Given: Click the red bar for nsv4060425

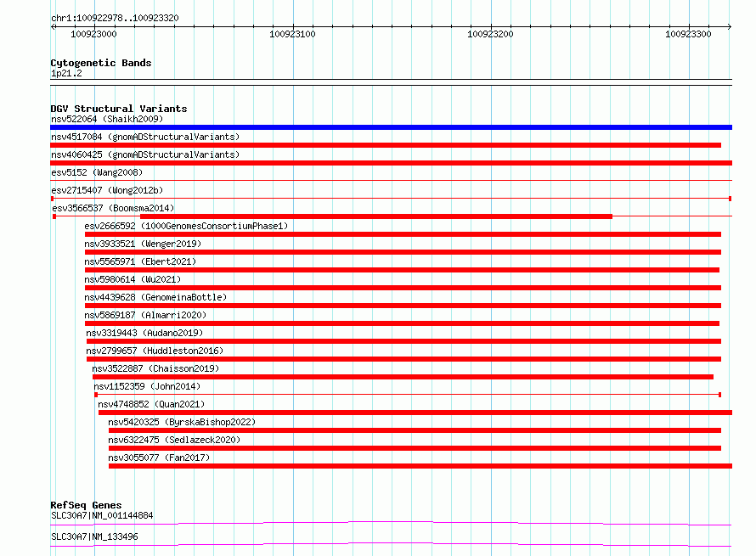Looking at the screenshot, I should pyautogui.click(x=391, y=163).
